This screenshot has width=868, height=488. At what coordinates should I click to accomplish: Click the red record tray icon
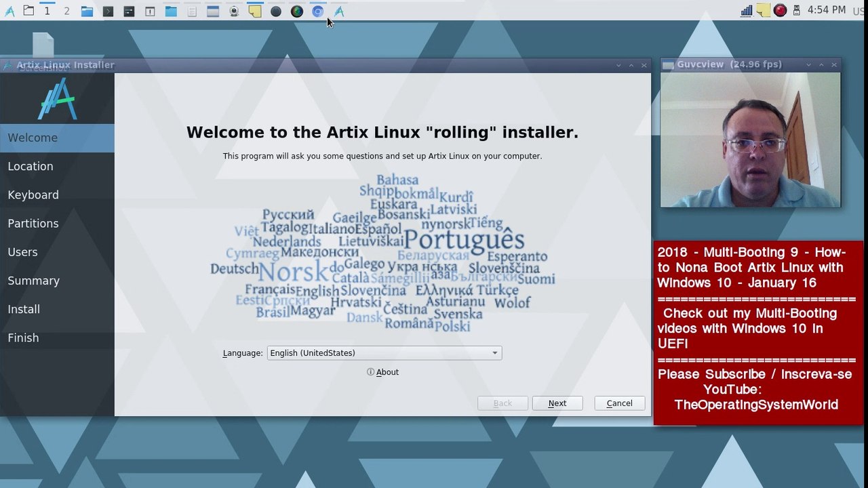click(780, 10)
